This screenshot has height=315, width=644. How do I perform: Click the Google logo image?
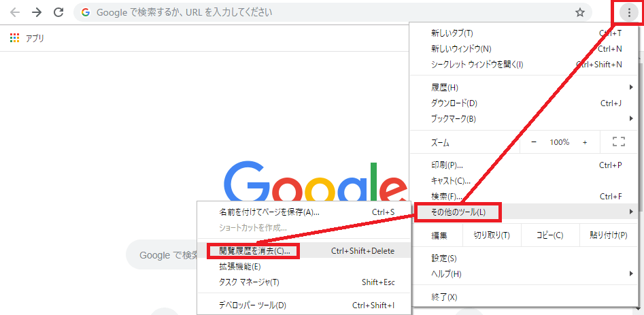click(x=316, y=181)
